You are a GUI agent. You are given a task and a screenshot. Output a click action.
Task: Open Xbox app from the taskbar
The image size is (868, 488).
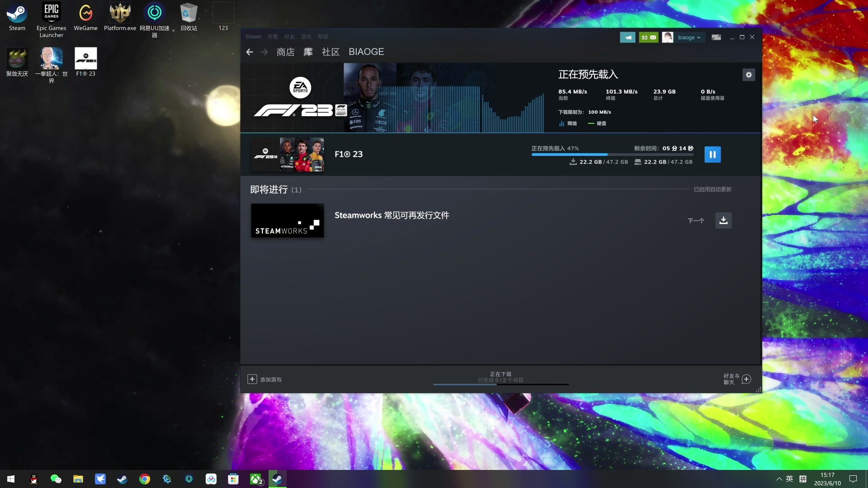(x=256, y=479)
